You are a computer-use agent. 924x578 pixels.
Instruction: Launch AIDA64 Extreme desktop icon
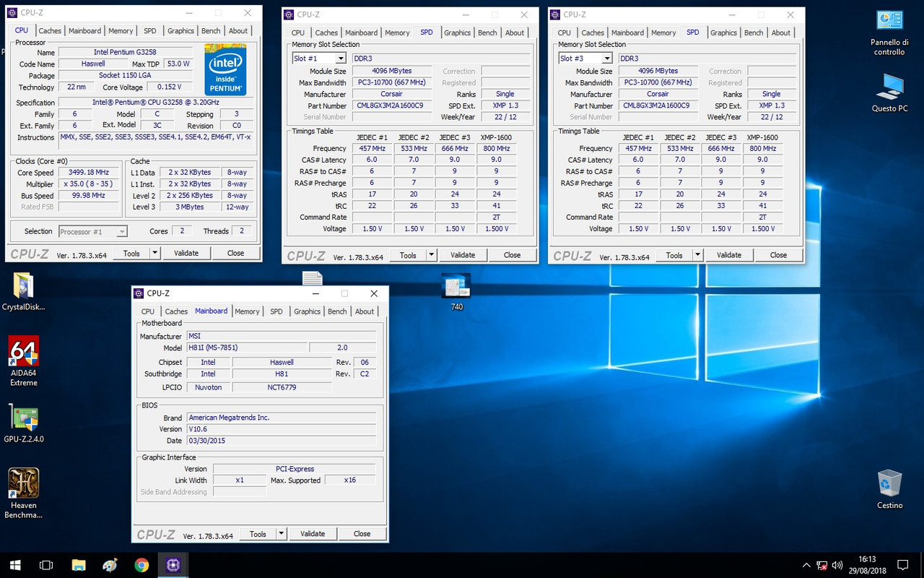coord(23,361)
